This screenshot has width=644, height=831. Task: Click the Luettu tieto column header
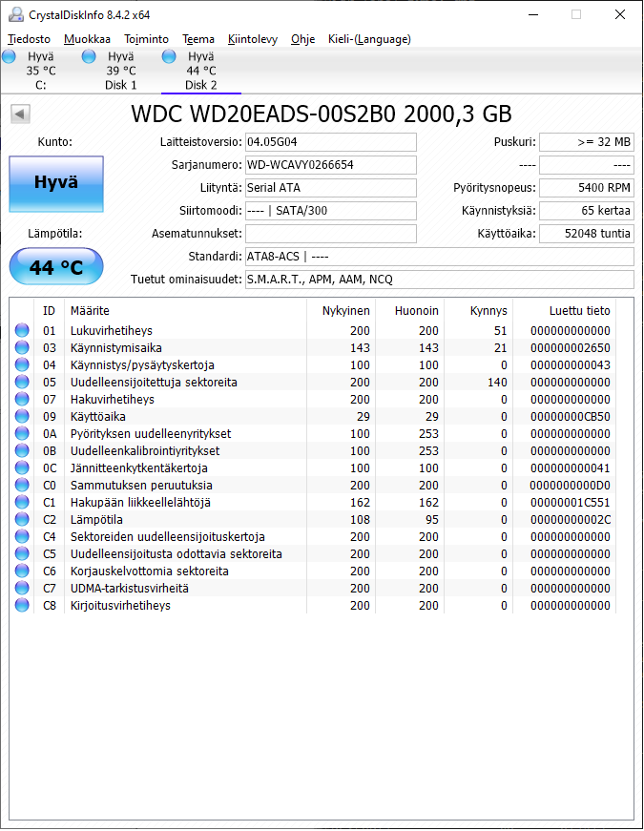pos(565,311)
